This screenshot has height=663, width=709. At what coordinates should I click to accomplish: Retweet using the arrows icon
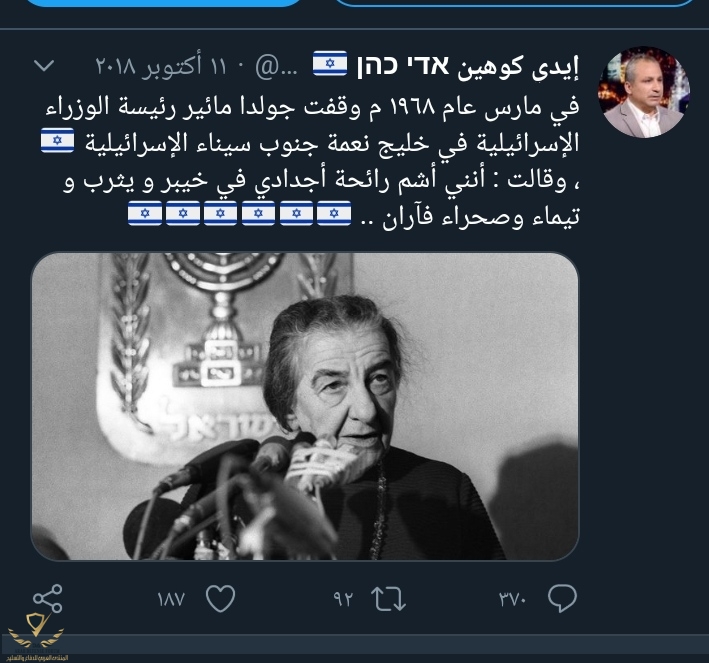388,599
